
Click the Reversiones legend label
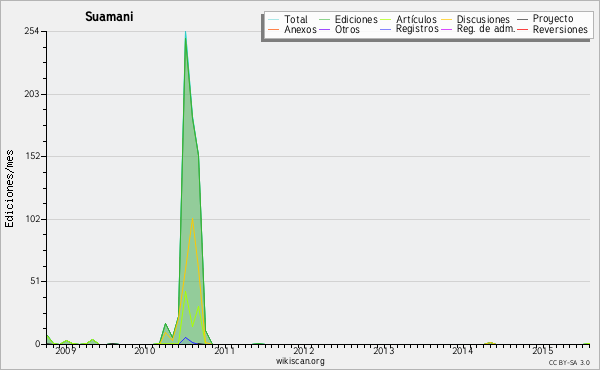[x=560, y=29]
